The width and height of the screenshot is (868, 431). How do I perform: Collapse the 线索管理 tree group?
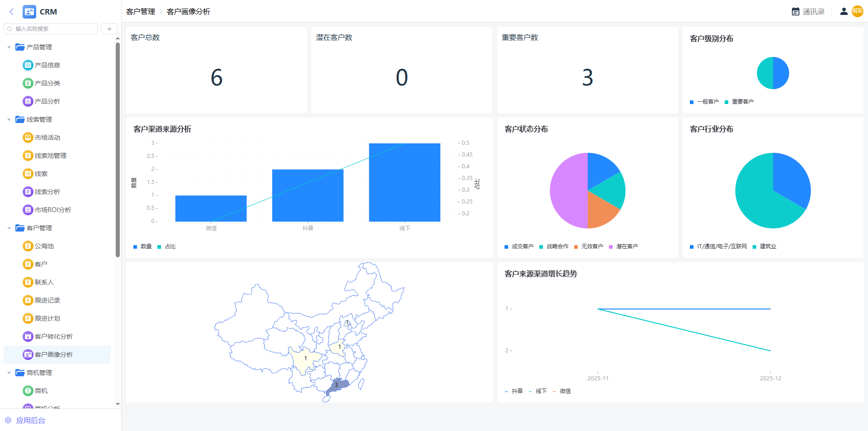point(9,119)
